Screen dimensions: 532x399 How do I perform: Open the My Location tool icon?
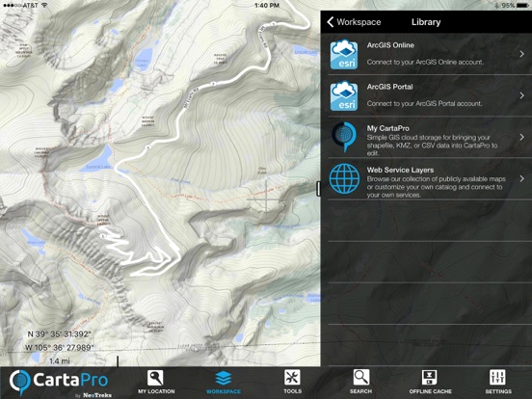(x=155, y=378)
